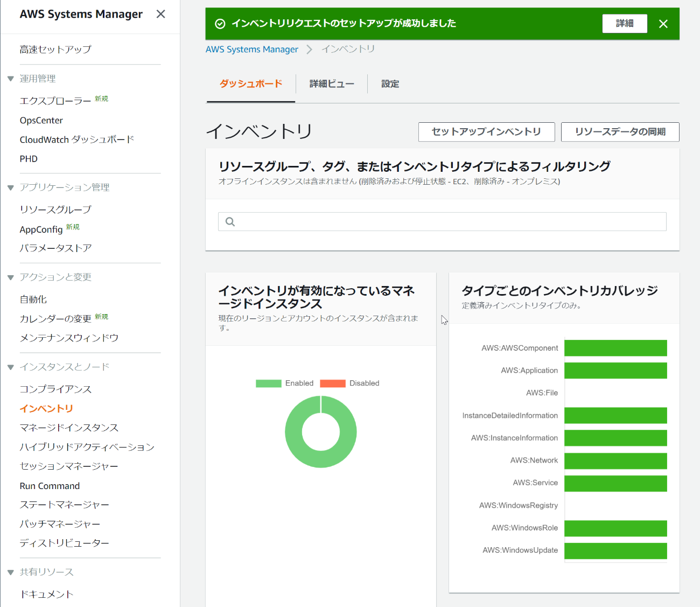The image size is (700, 607).
Task: Click AWS:InstanceInformation coverage bar
Action: [616, 438]
